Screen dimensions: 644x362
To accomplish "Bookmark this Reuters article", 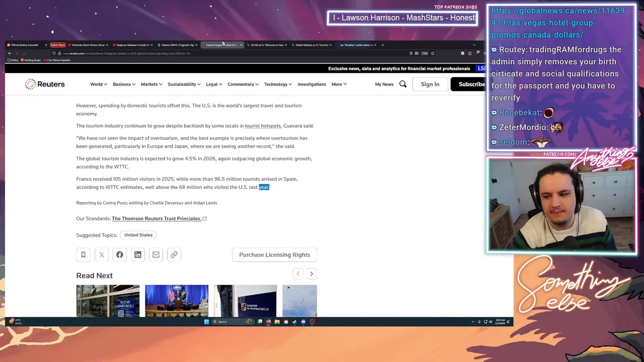I will pyautogui.click(x=84, y=255).
